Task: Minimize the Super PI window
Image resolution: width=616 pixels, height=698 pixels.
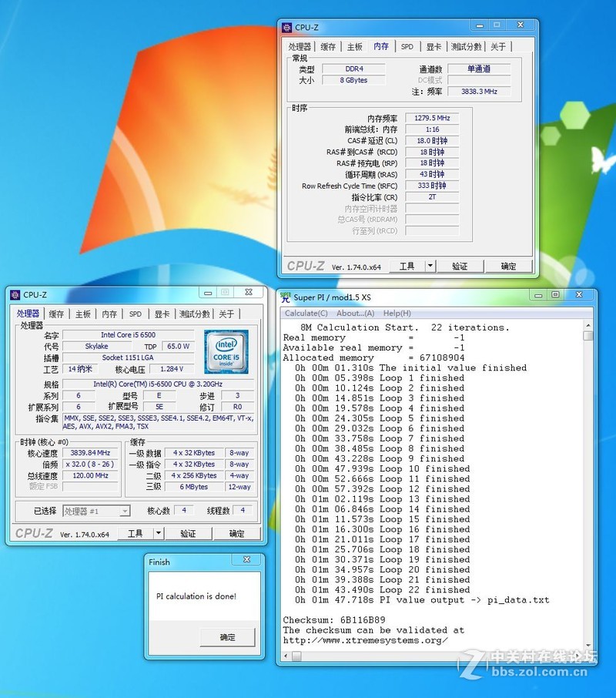Action: click(537, 295)
